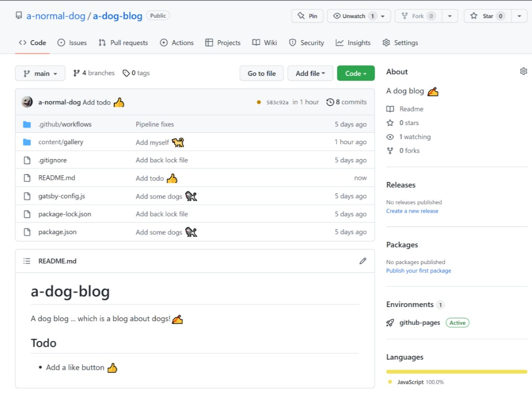
Task: Click the fork icon beside 0 forks
Action: 390,151
